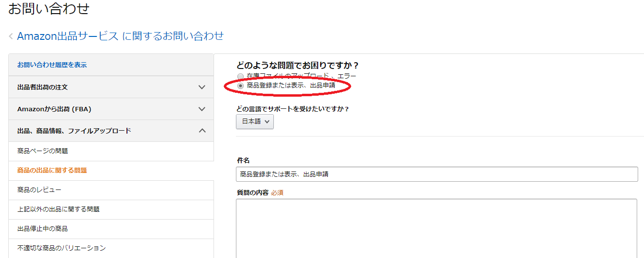Viewport: 644px width, 258px height.
Task: Click into the 質問の内容 text area
Action: 436,228
